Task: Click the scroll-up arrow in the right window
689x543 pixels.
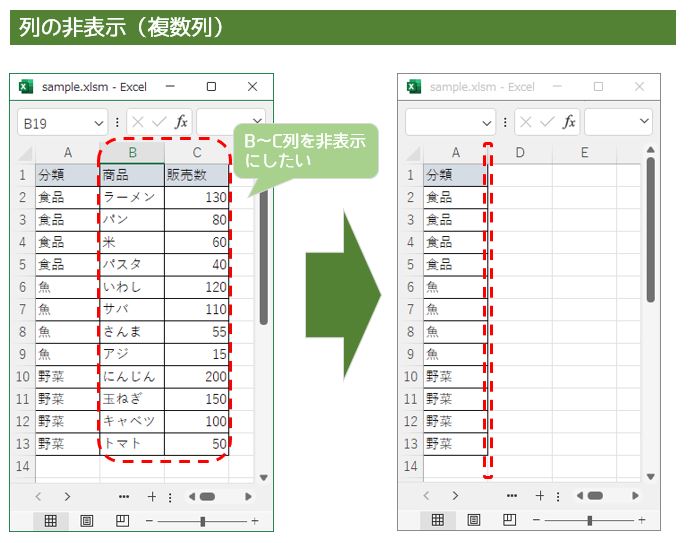Action: tap(651, 150)
